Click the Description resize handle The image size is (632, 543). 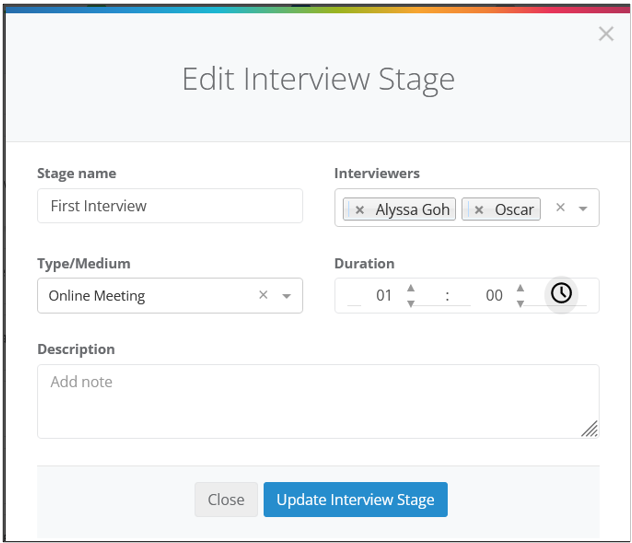pyautogui.click(x=590, y=429)
